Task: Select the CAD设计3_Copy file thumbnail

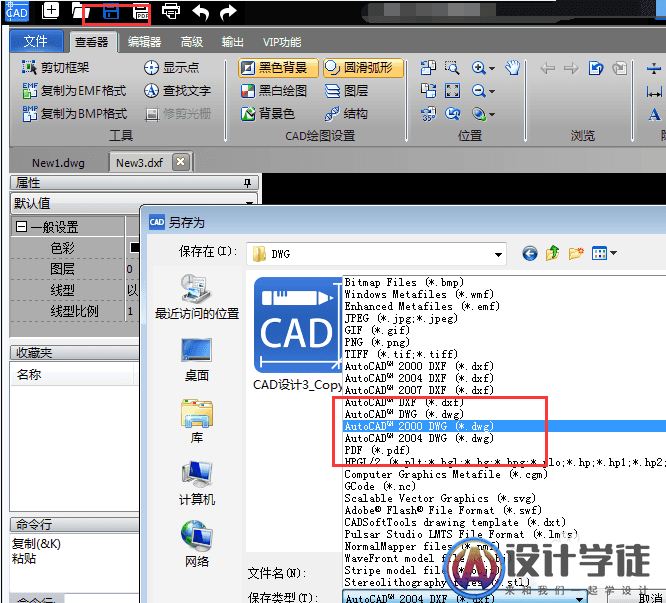Action: 297,334
